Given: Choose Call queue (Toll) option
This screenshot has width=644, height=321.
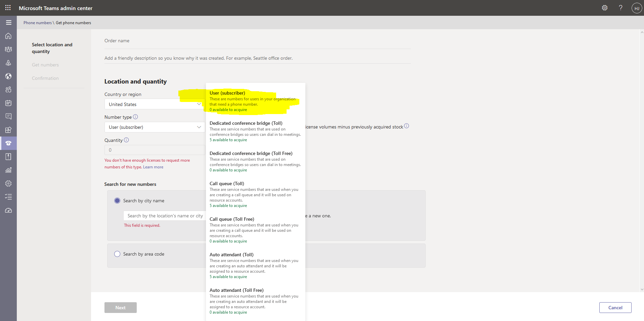Looking at the screenshot, I should point(255,194).
